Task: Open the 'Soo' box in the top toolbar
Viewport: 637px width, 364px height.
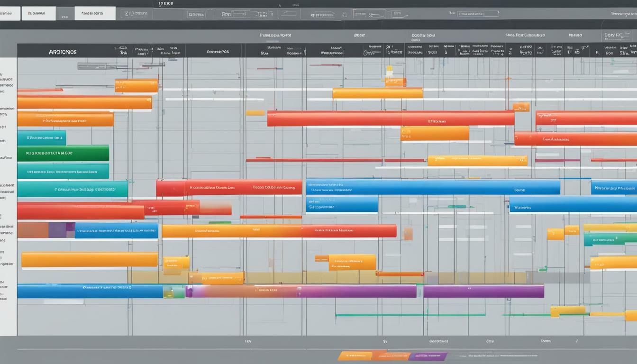Action: pos(233,14)
